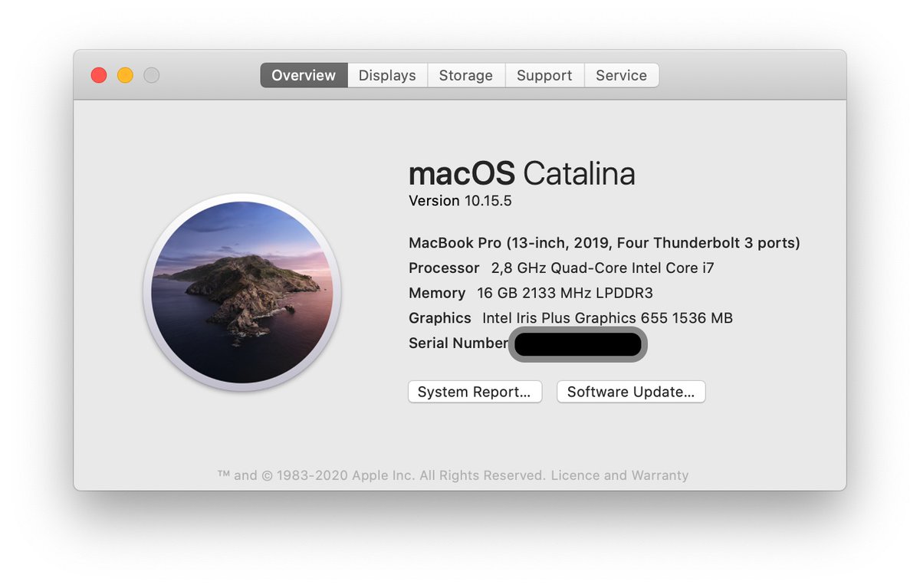Image resolution: width=920 pixels, height=588 pixels.
Task: Select the Intel Iris Plus Graphics line
Action: [570, 317]
